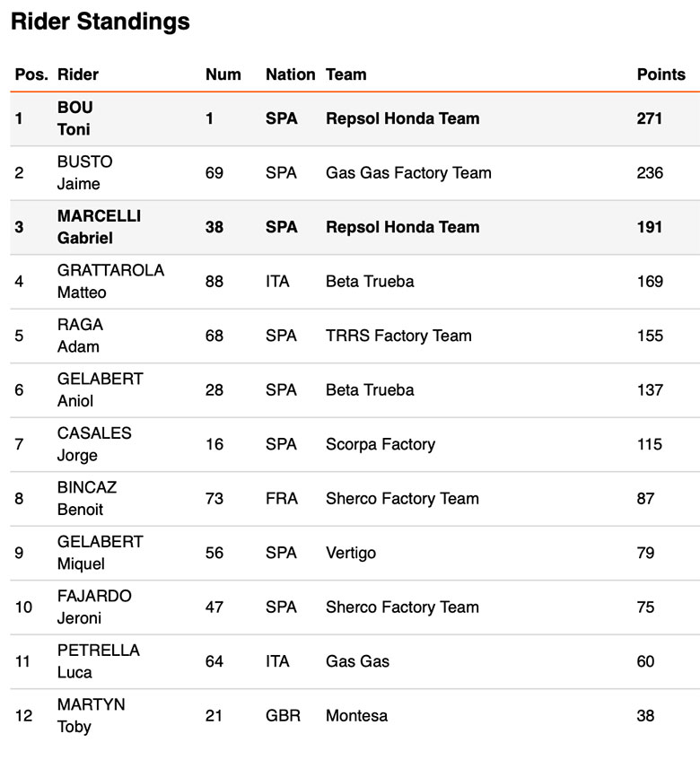This screenshot has width=700, height=760.
Task: Open MARCELLI Gabriel rider entry
Action: coord(99,227)
